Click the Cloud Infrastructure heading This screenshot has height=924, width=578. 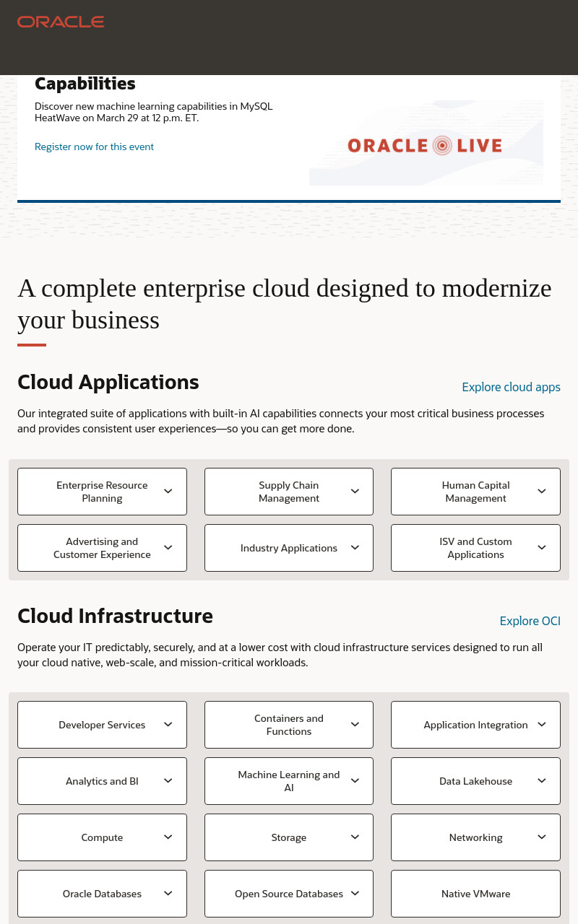point(115,616)
